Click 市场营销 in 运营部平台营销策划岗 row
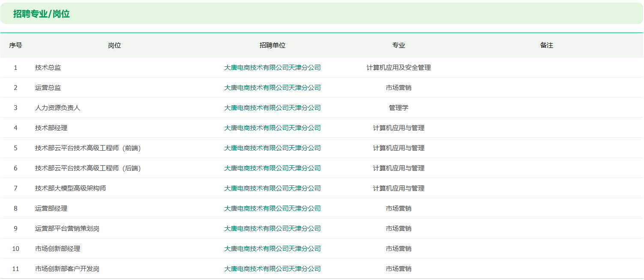This screenshot has height=280, width=644. tap(399, 229)
